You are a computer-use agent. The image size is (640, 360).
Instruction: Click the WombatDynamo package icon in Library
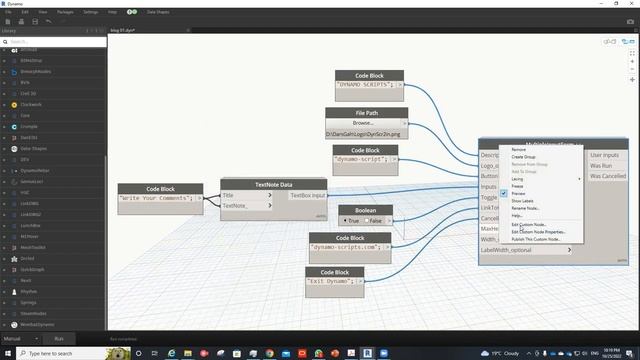click(14, 325)
